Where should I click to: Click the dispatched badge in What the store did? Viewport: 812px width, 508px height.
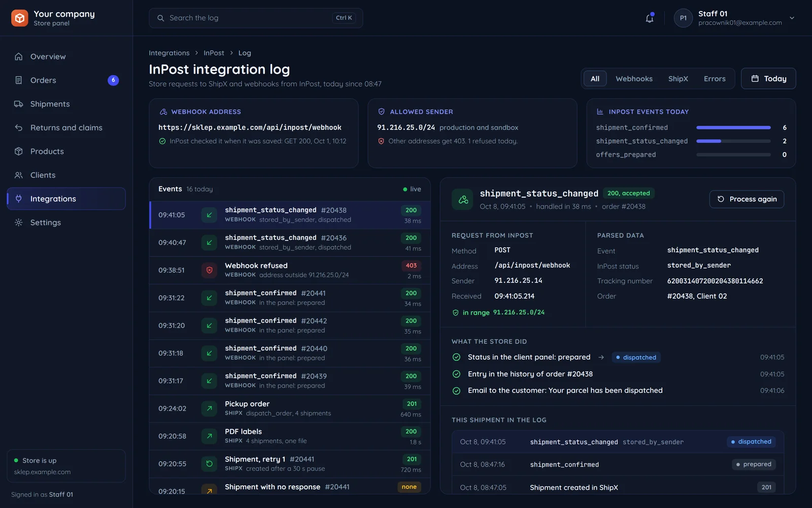[636, 358]
